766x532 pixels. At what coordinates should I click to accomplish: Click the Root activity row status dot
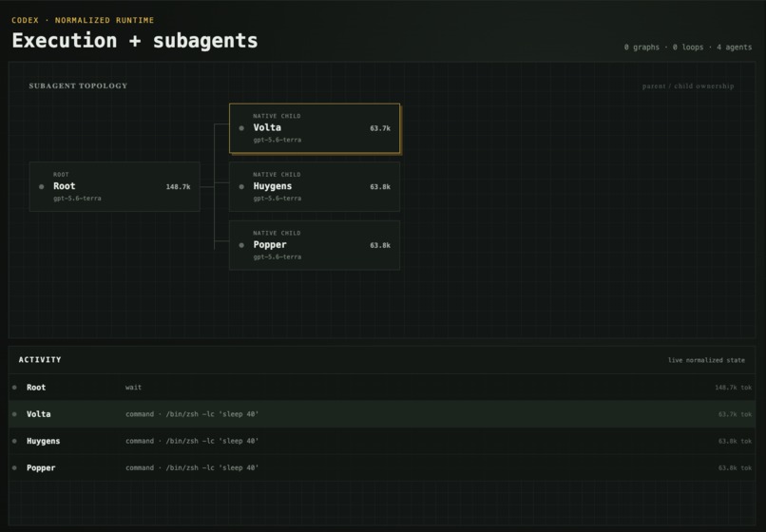[14, 388]
